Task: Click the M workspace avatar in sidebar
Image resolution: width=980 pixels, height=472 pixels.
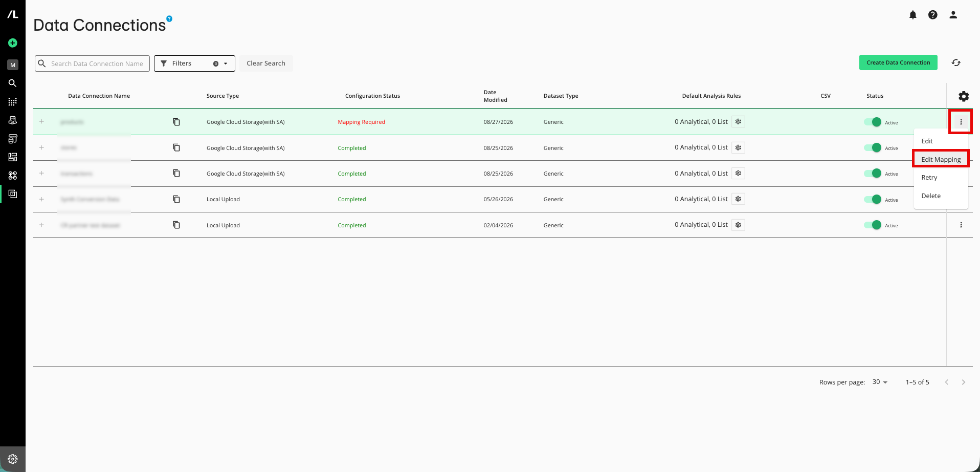Action: coord(13,65)
